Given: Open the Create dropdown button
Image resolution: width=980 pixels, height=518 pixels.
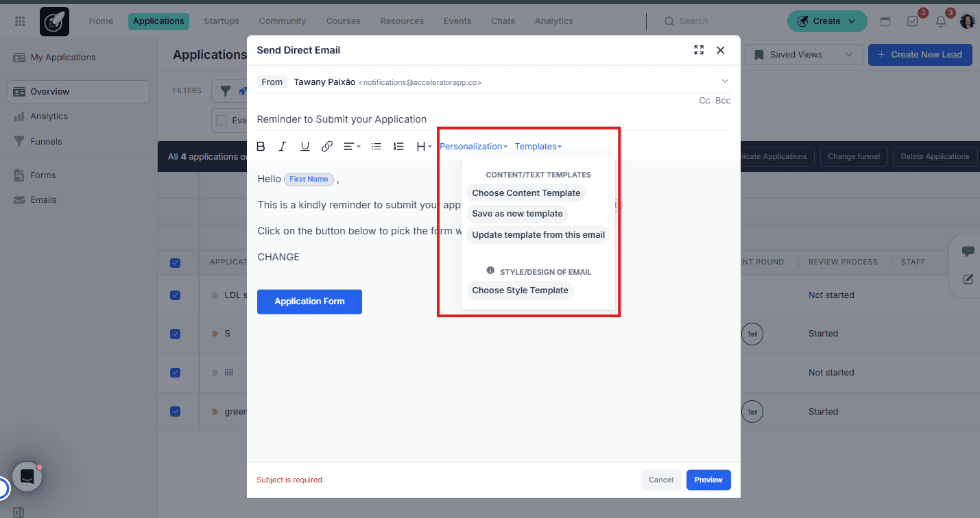Looking at the screenshot, I should [x=827, y=21].
